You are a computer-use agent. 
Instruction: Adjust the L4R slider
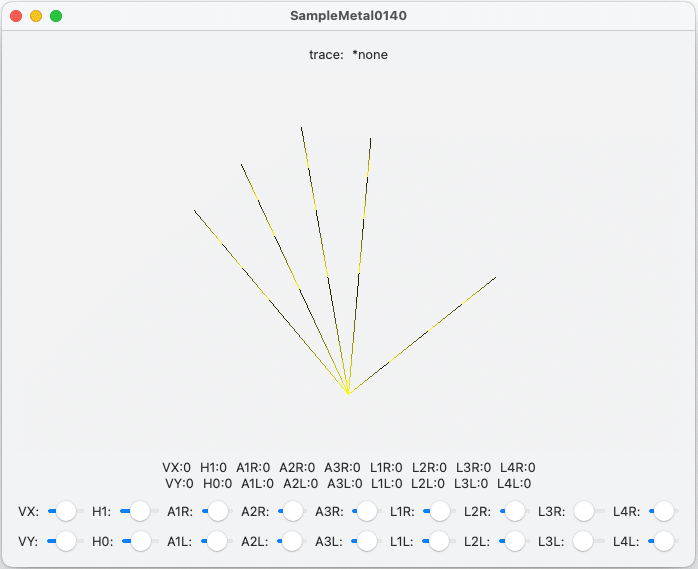click(662, 511)
